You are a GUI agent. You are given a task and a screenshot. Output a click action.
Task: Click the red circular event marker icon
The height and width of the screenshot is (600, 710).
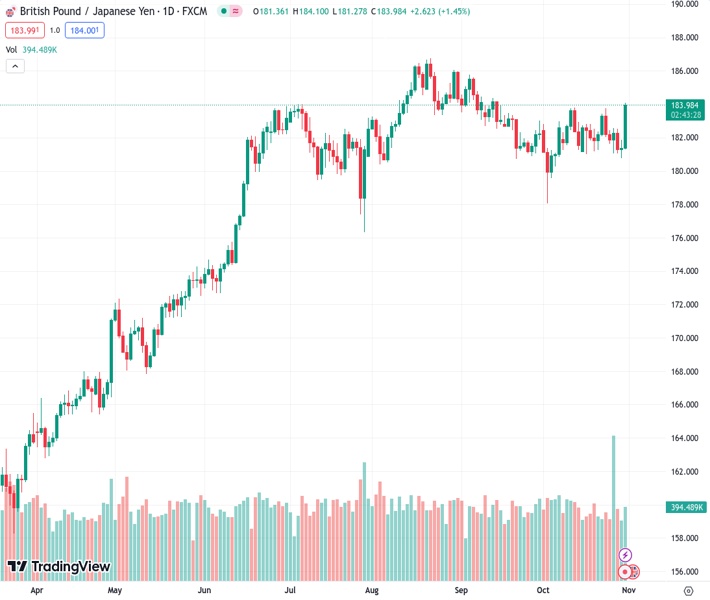[x=626, y=572]
